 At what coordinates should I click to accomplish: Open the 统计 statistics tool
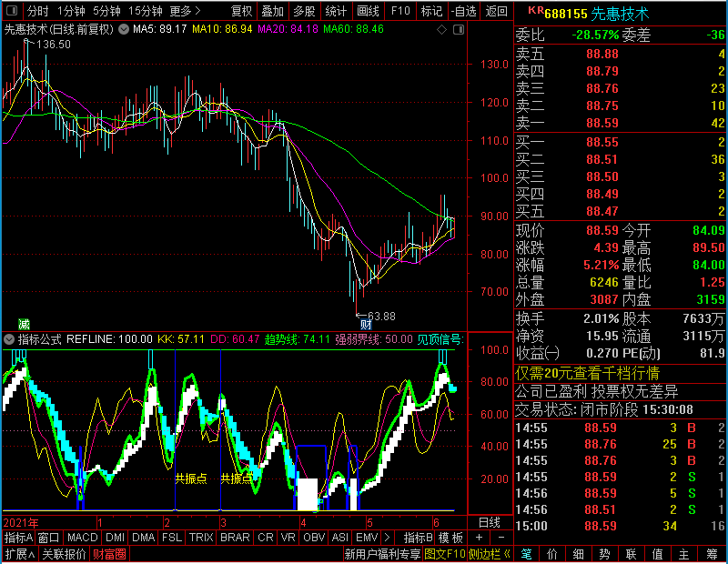pos(336,11)
